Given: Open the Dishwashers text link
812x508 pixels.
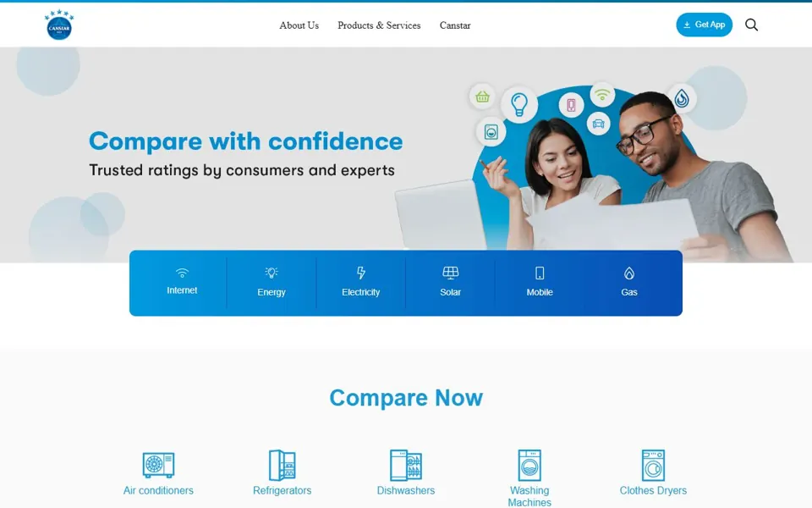Looking at the screenshot, I should pos(406,490).
